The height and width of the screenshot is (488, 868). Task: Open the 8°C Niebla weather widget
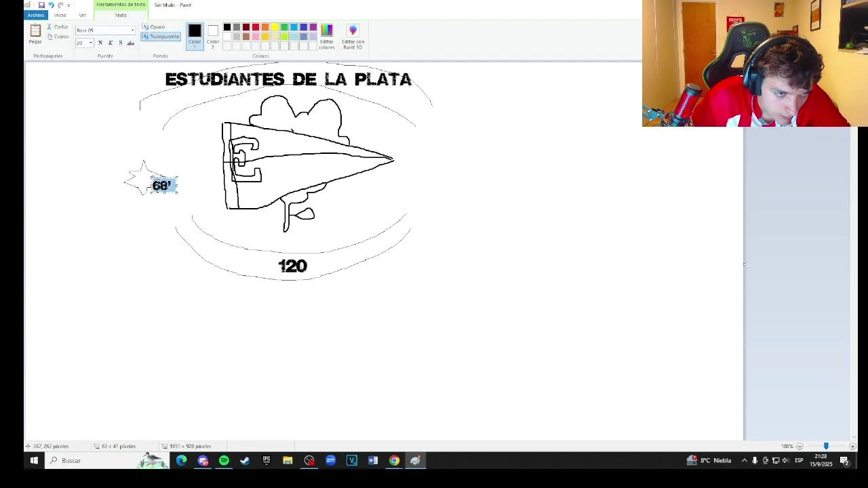[x=709, y=460]
